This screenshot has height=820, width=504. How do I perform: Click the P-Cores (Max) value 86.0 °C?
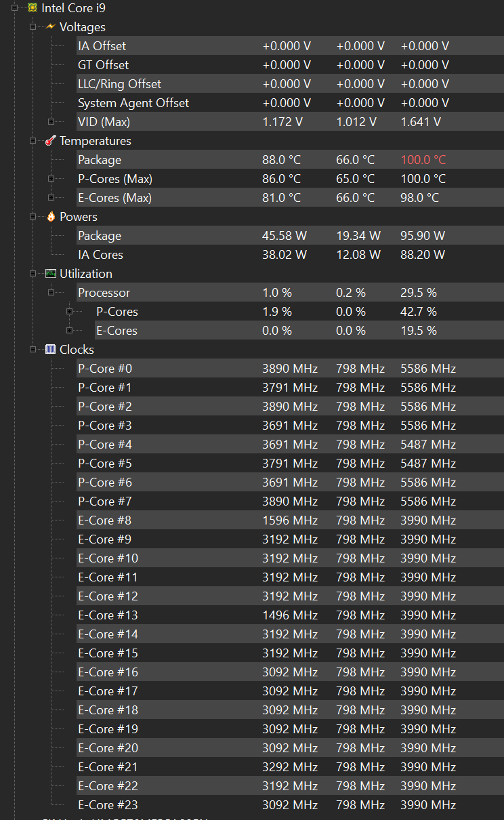pos(281,179)
